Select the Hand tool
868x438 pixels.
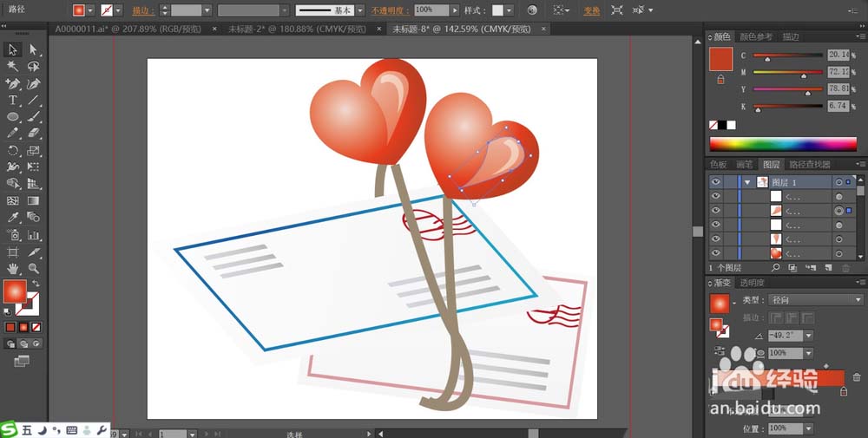coord(12,269)
